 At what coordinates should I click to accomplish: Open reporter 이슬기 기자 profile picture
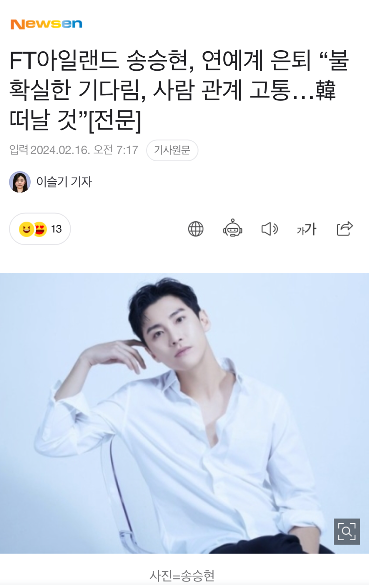coord(20,182)
